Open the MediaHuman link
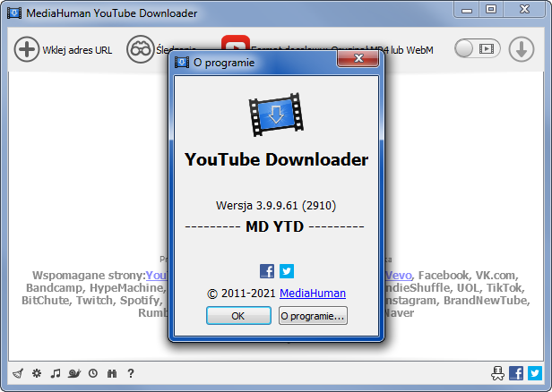The width and height of the screenshot is (552, 392). (x=313, y=293)
